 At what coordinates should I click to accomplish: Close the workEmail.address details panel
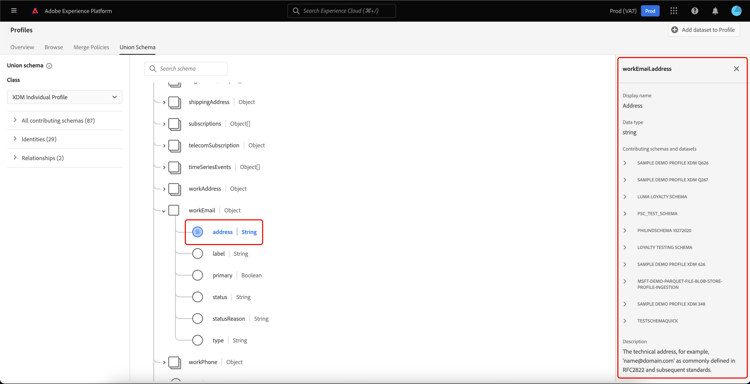click(736, 69)
